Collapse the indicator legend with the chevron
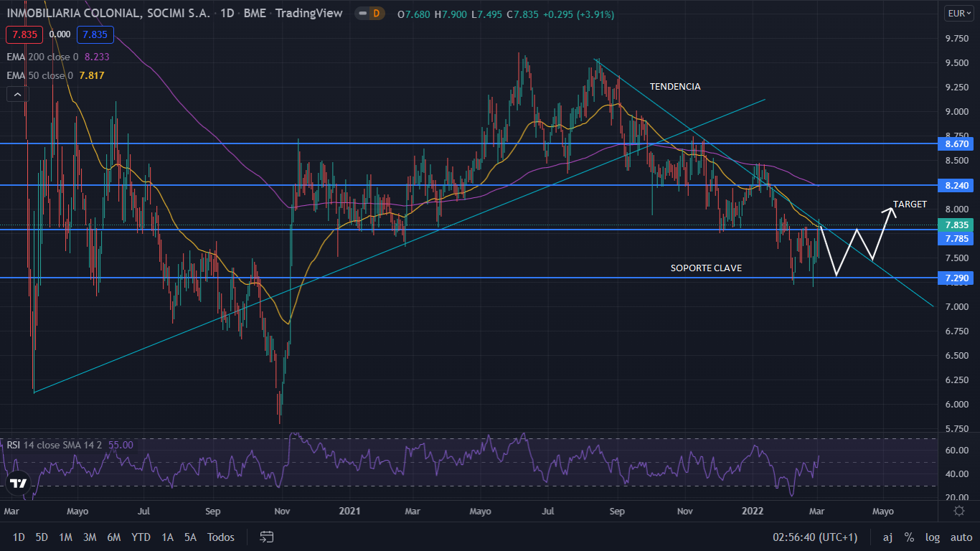Screen dimensions: 980x551 (x=17, y=94)
